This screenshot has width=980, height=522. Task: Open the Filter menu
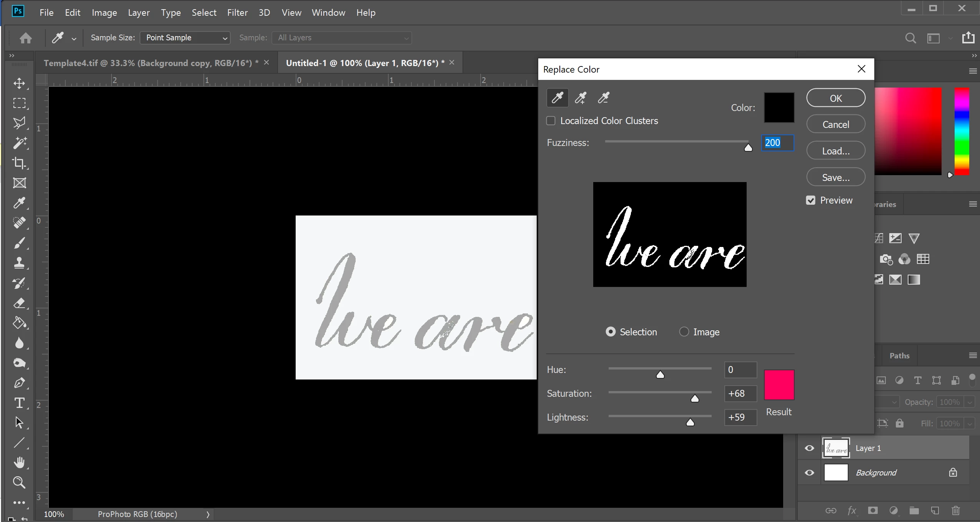pos(237,13)
